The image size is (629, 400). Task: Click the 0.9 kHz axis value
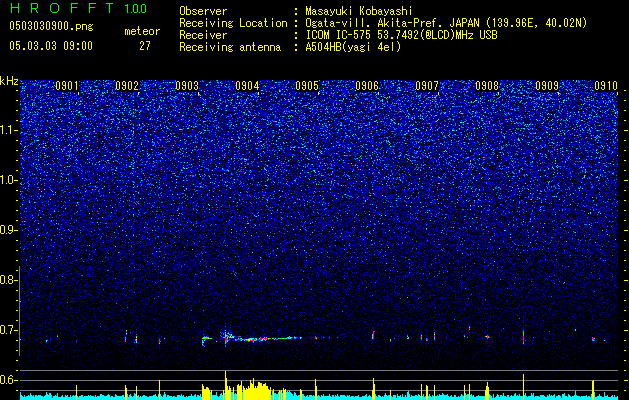click(x=9, y=230)
